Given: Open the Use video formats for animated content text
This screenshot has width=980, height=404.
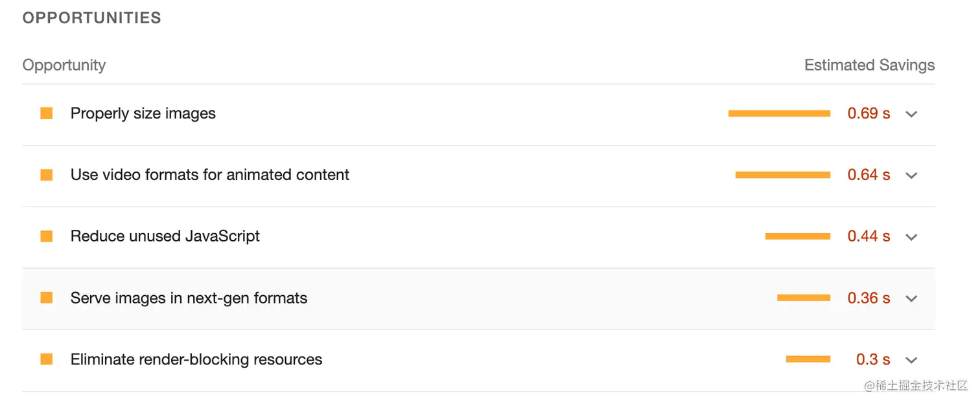Looking at the screenshot, I should point(210,175).
